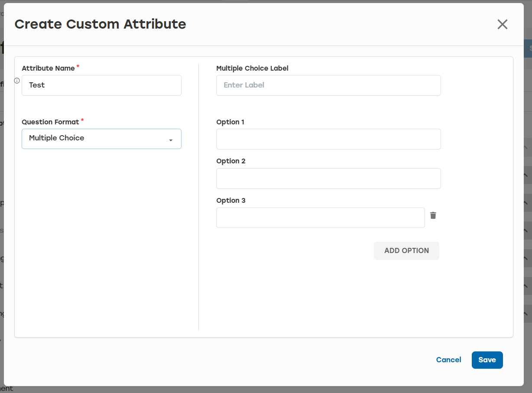
Task: Delete Option 3 with trash icon
Action: click(433, 215)
